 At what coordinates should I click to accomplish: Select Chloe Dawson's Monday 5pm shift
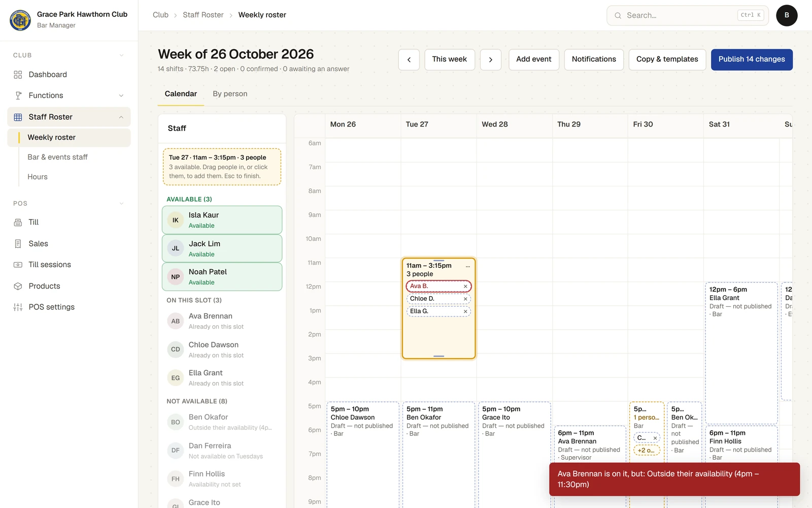coord(363,455)
